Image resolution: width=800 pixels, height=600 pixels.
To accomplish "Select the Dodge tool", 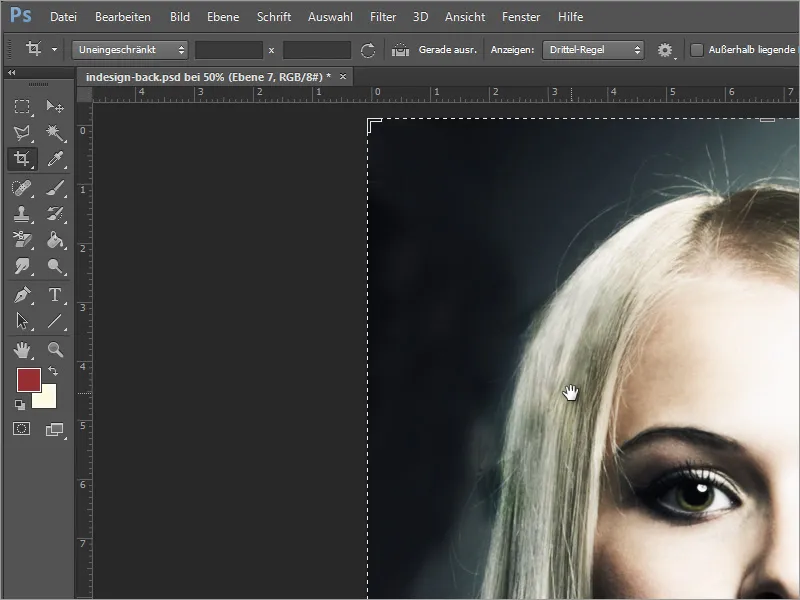I will [x=55, y=266].
